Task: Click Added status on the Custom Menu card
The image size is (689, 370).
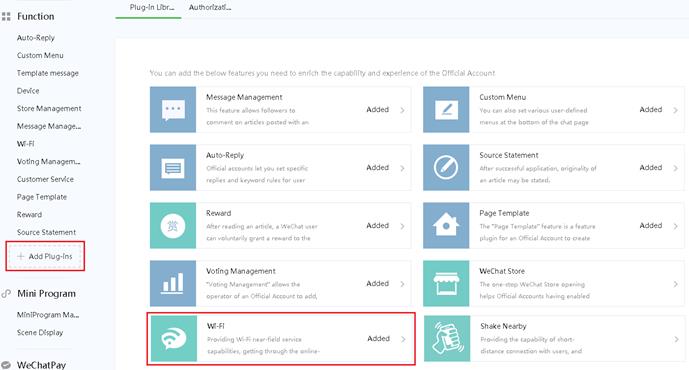Action: pyautogui.click(x=651, y=109)
